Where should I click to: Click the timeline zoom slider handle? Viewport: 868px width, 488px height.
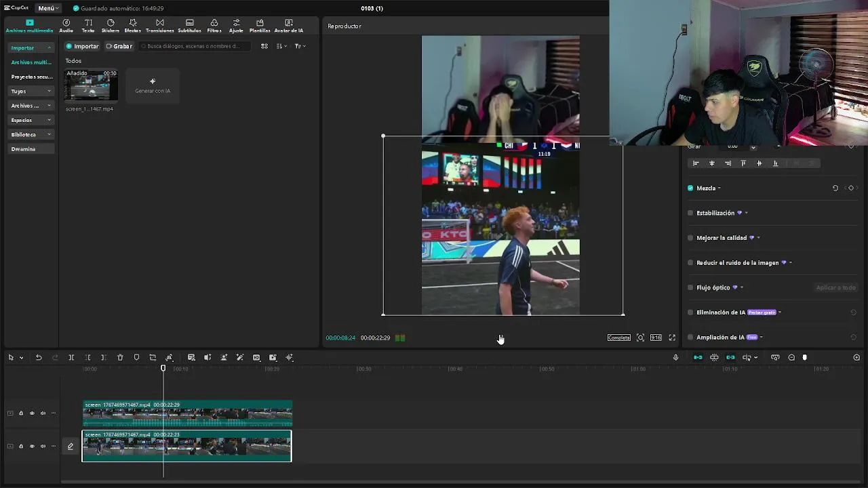click(x=805, y=357)
